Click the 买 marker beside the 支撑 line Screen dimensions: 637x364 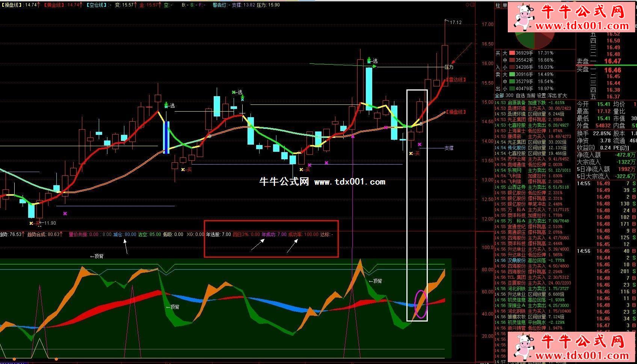pyautogui.click(x=414, y=154)
